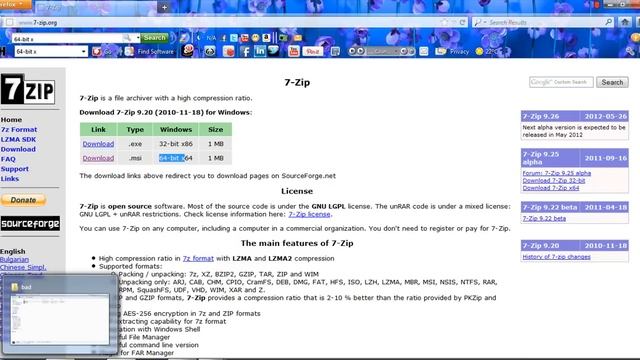
Task: Click the Google custom search Search button
Action: coord(612,82)
